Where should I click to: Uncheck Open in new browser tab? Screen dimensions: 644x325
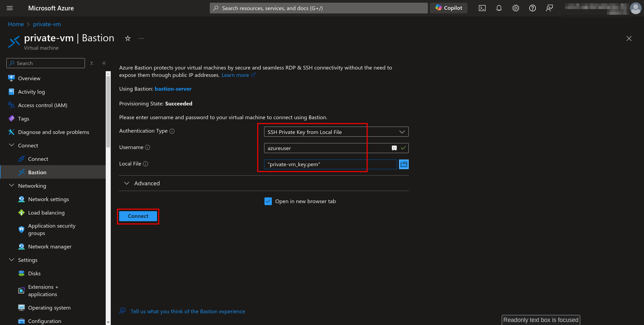pos(268,201)
